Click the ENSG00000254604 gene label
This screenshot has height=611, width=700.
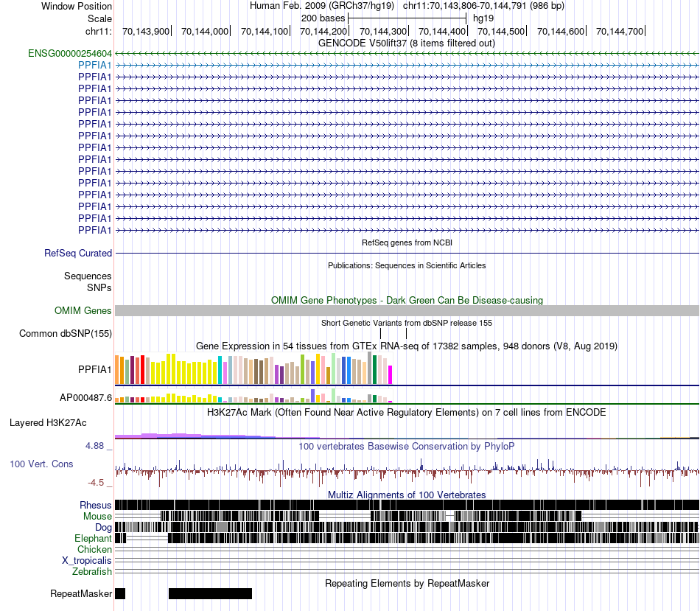click(x=70, y=54)
